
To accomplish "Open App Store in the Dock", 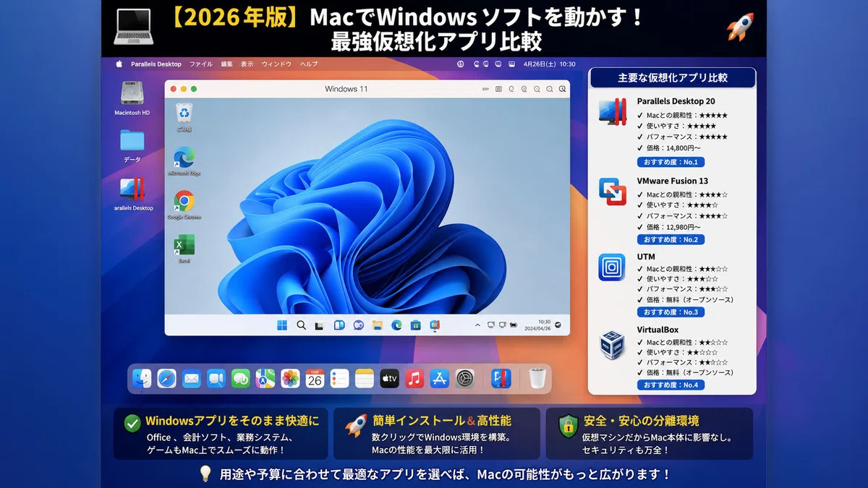I will (x=440, y=378).
